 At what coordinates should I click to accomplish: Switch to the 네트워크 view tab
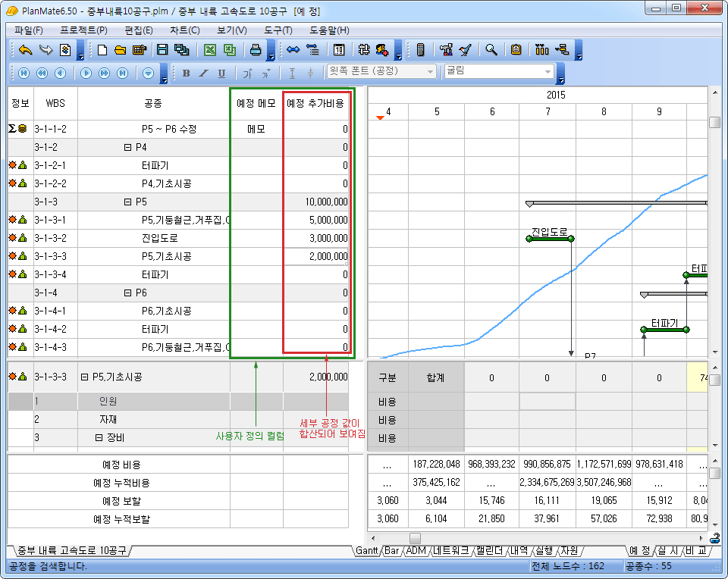pos(452,550)
